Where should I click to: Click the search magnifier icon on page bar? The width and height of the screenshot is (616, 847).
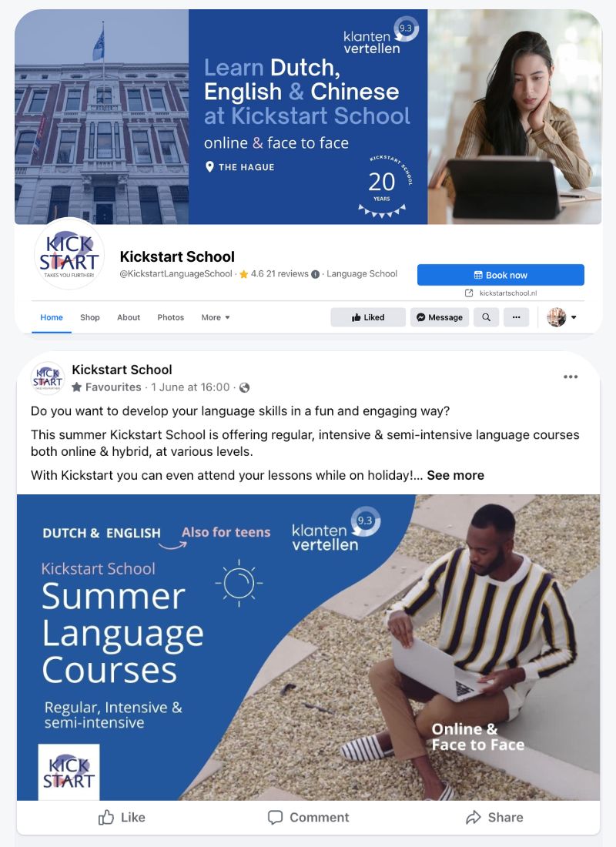pos(486,317)
